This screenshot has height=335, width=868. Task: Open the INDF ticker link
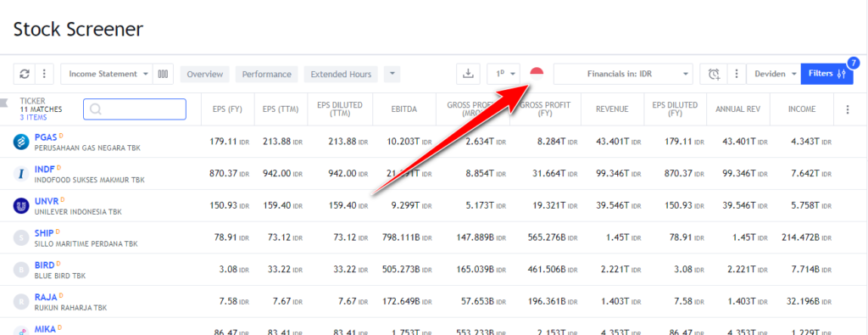tap(44, 169)
